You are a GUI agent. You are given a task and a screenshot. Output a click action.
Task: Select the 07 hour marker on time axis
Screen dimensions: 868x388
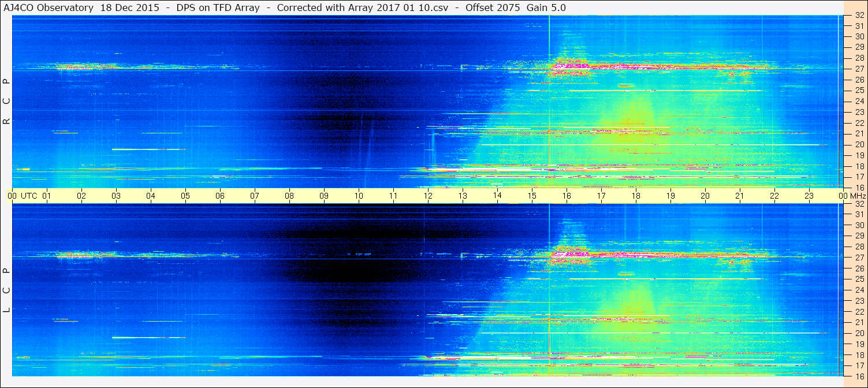coord(255,196)
